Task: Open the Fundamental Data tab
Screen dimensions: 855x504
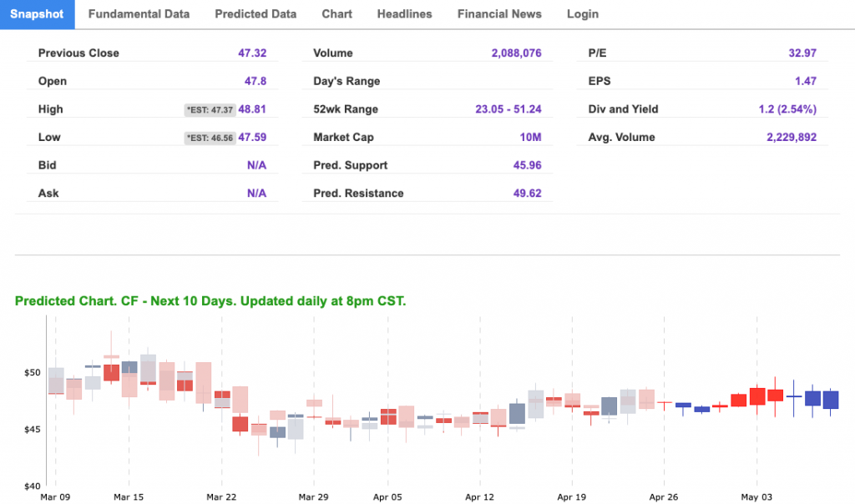Action: pos(139,14)
